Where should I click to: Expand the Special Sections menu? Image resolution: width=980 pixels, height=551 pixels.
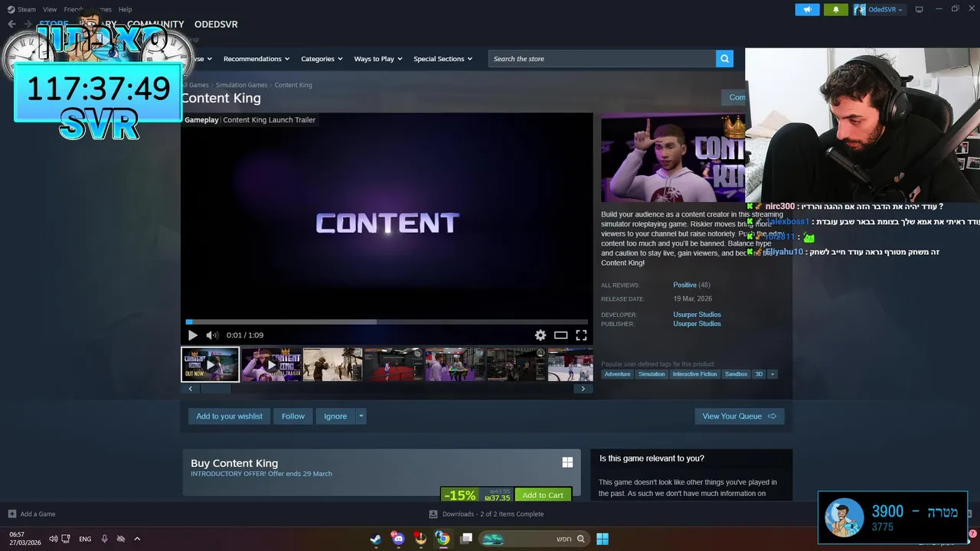[443, 59]
